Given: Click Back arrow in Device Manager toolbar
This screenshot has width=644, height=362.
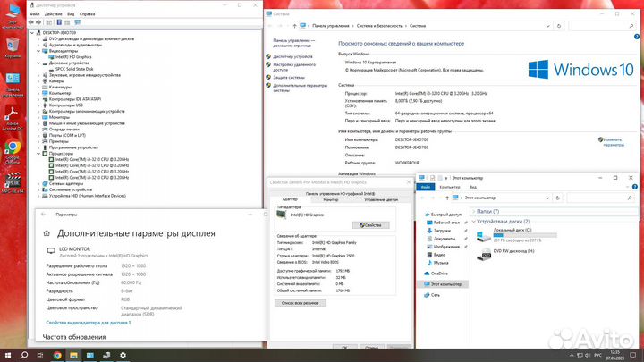Looking at the screenshot, I should 31,22.
